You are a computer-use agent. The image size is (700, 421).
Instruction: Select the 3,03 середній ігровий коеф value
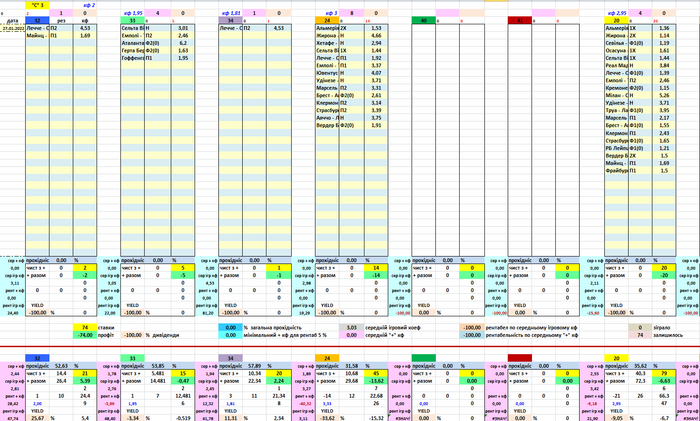[x=351, y=327]
